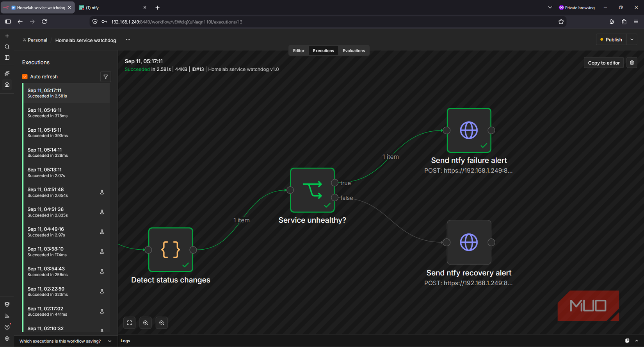
Task: Click the true output of Service unhealthy?
Action: coord(334,183)
